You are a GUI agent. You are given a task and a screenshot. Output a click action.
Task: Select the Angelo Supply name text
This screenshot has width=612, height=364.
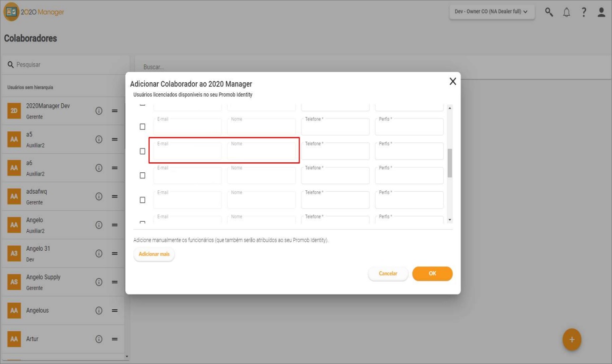pyautogui.click(x=43, y=277)
